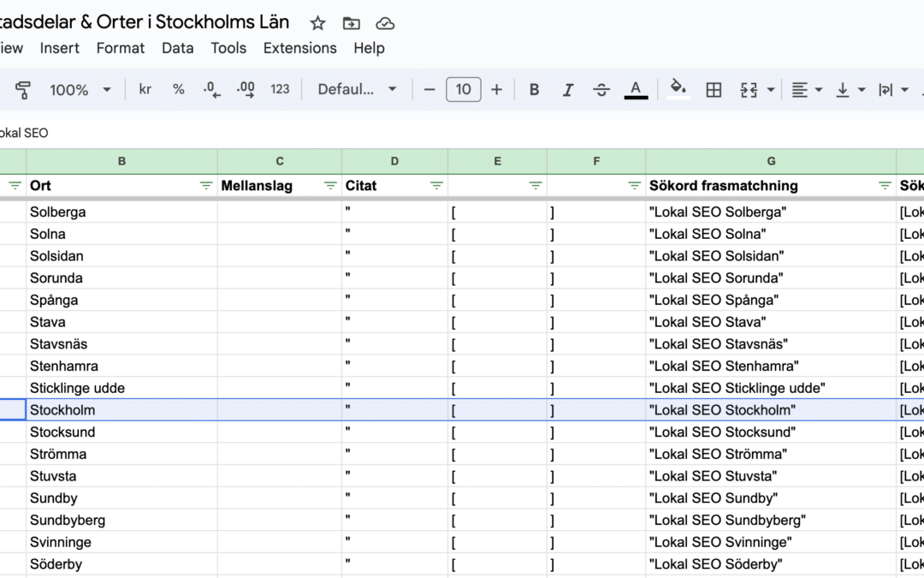Open filter for Mellanslag column
Image resolution: width=924 pixels, height=578 pixels.
click(x=330, y=186)
